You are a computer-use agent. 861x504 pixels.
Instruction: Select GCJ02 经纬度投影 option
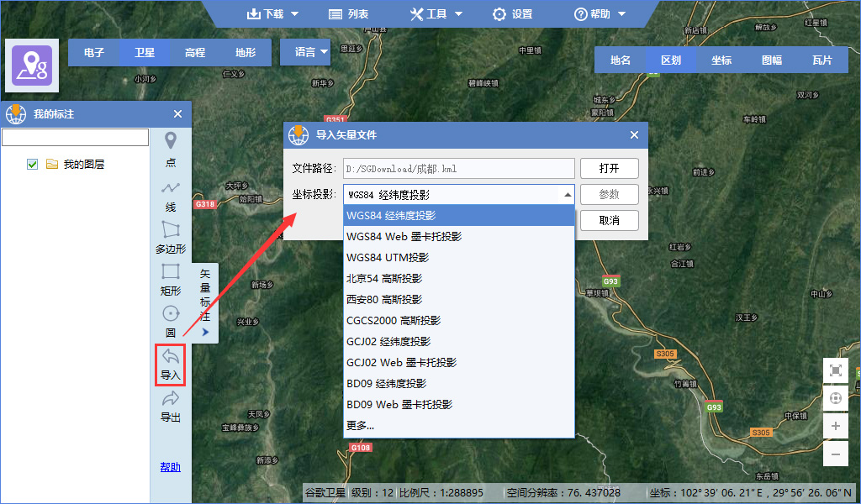(x=459, y=341)
